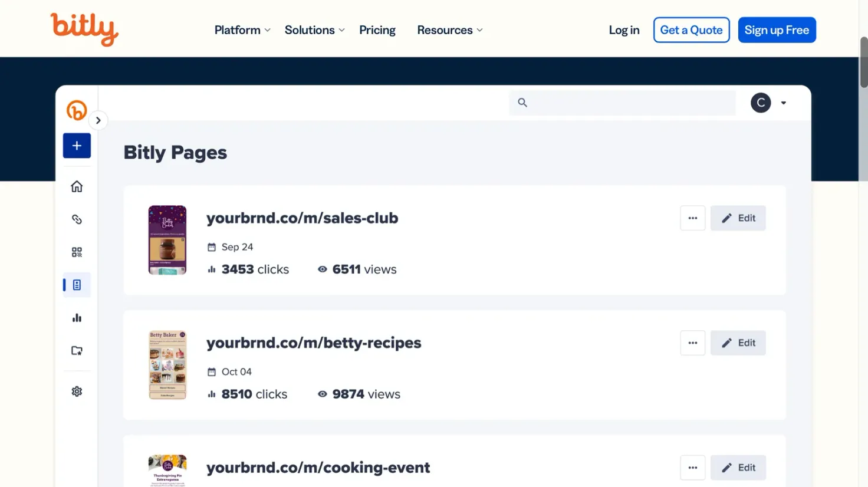Screen dimensions: 868x487
Task: Open the Analytics bar chart sidebar icon
Action: [77, 318]
